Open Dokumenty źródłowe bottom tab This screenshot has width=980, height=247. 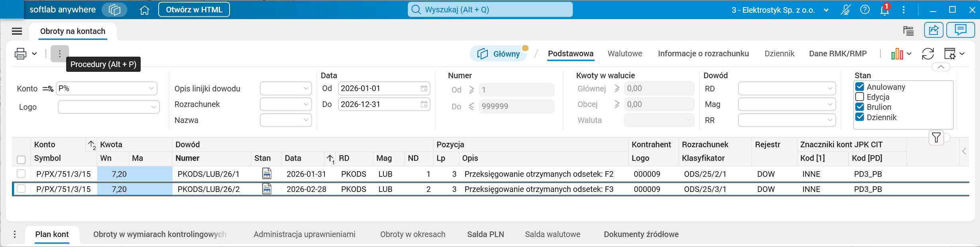point(641,234)
